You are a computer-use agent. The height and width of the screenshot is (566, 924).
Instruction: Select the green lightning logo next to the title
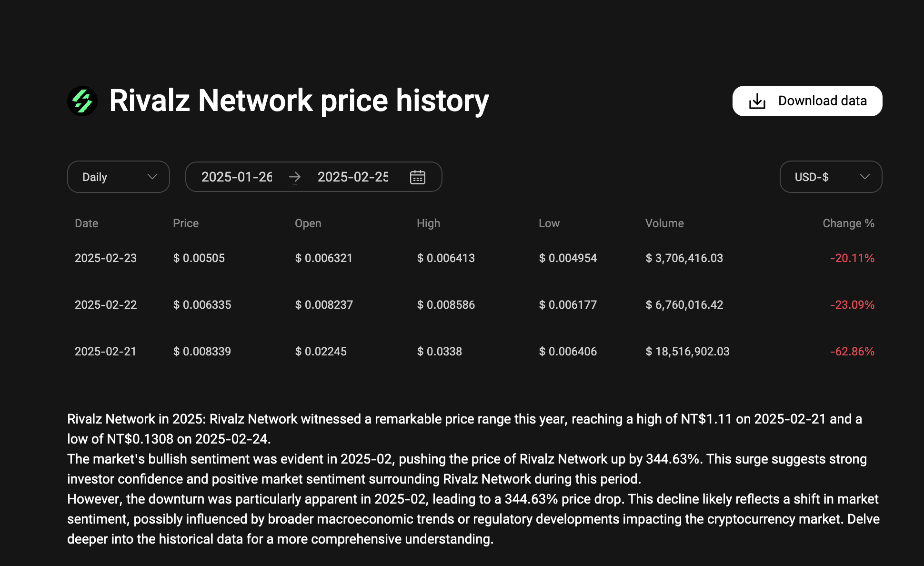(82, 101)
